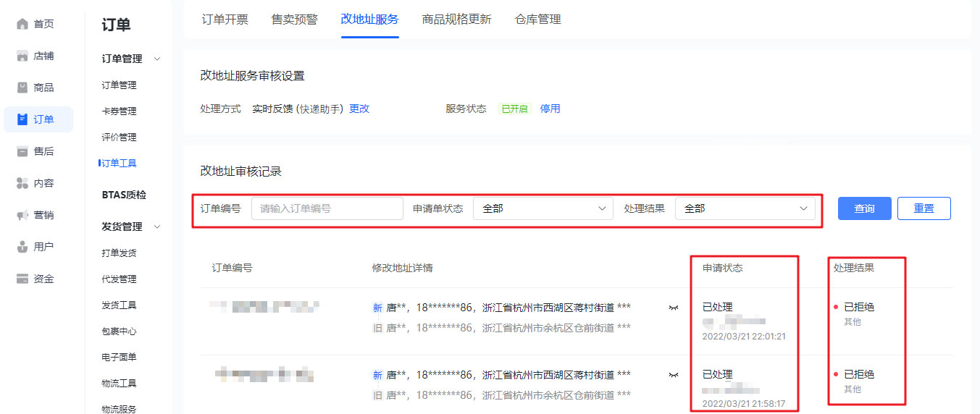Viewport: 980px width, 414px height.
Task: Open the 处理结果 dropdown filter
Action: click(745, 208)
